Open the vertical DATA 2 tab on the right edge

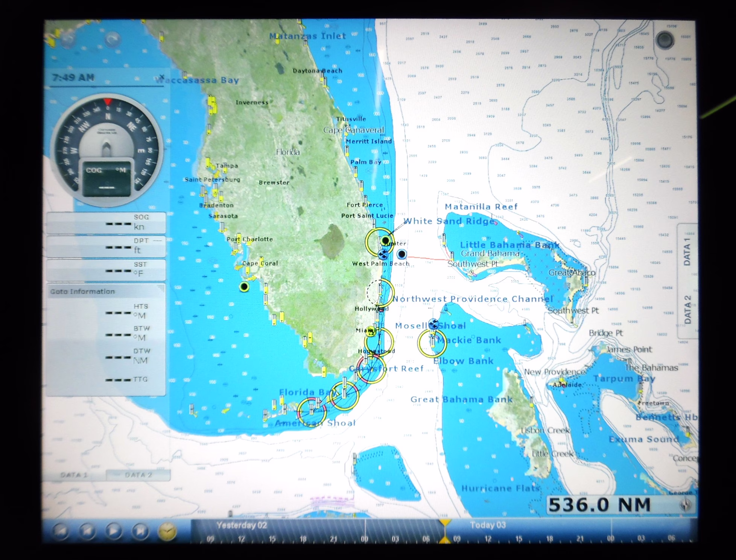tap(687, 310)
